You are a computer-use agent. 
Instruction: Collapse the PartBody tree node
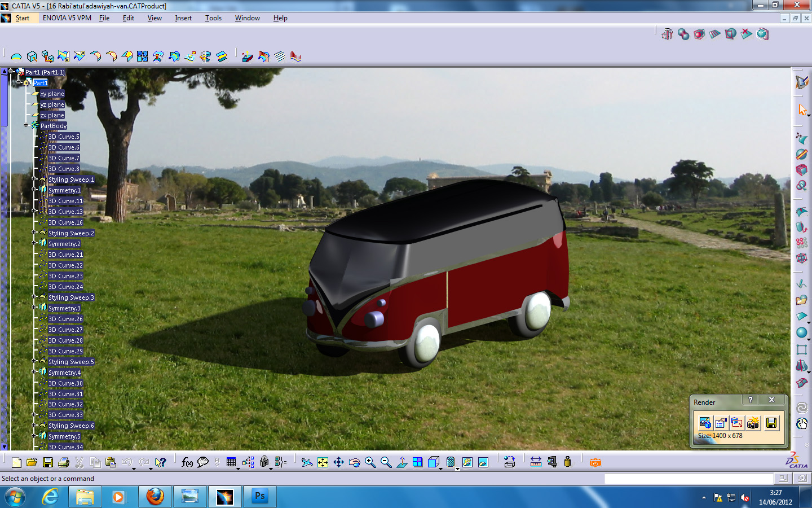25,125
